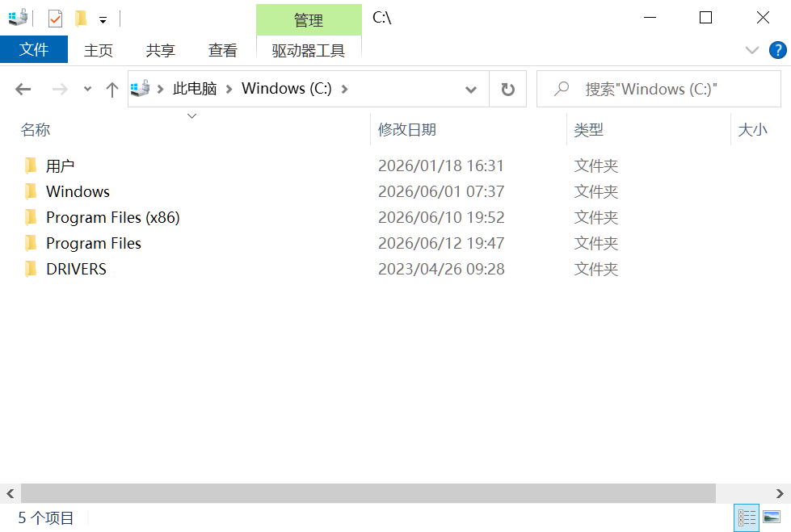Expand the chevron after 此电脑
This screenshot has height=532, width=791.
pos(229,90)
